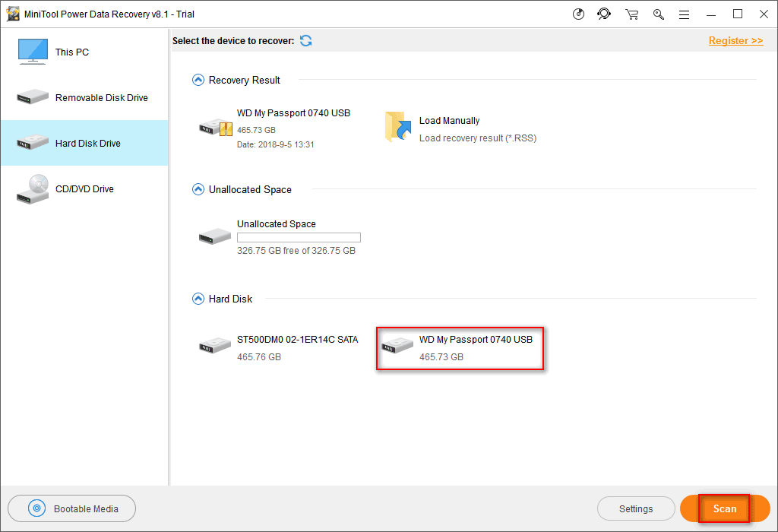Switch to CD/DVD Drive tab

84,188
